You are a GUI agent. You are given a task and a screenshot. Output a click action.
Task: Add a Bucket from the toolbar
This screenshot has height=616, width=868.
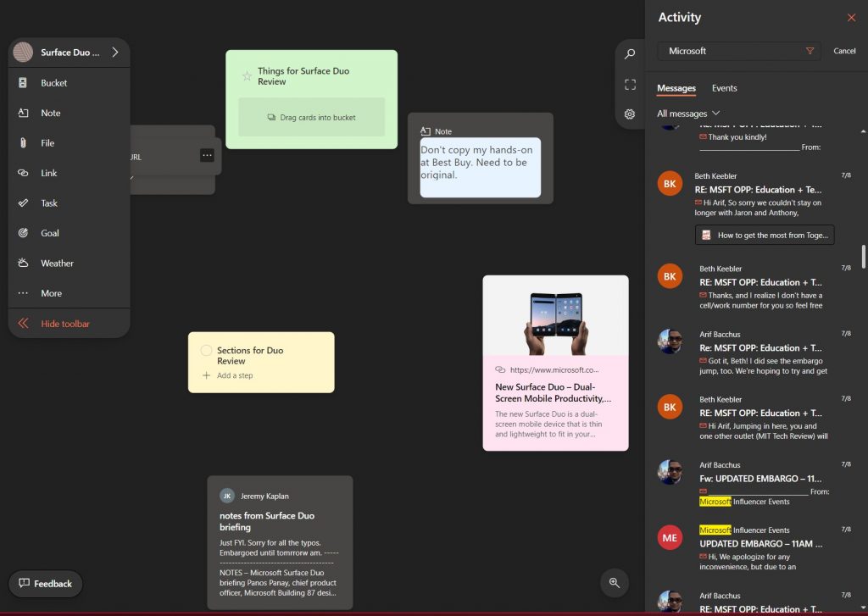[x=70, y=83]
